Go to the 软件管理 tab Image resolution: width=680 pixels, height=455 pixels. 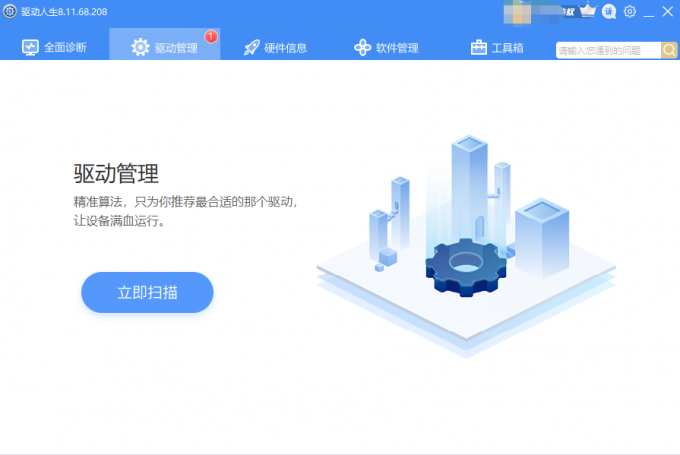(x=386, y=47)
